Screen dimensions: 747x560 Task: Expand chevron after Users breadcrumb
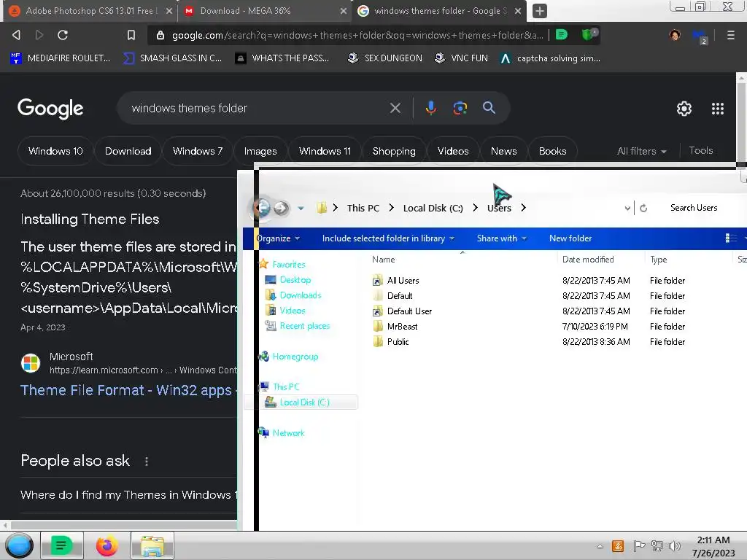pyautogui.click(x=524, y=208)
